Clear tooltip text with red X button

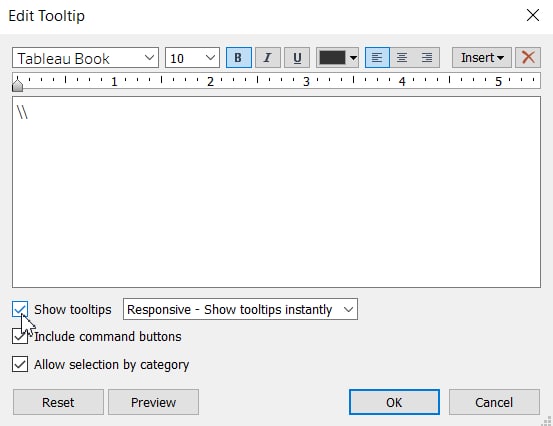click(x=528, y=57)
